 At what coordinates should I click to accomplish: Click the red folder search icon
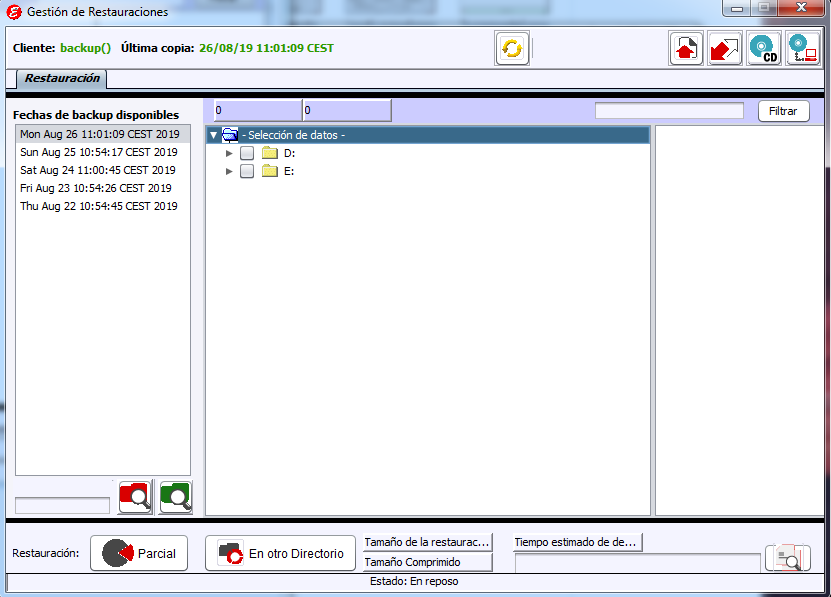[x=135, y=497]
